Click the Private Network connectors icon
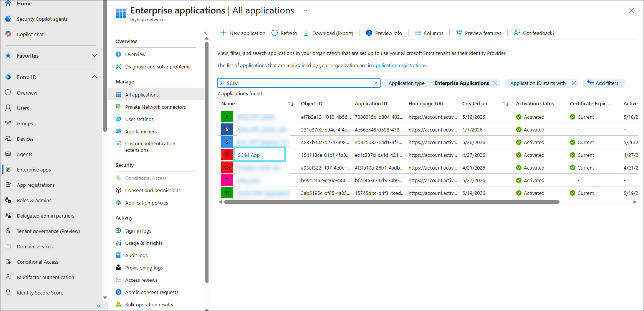This screenshot has height=311, width=644. pyautogui.click(x=119, y=107)
